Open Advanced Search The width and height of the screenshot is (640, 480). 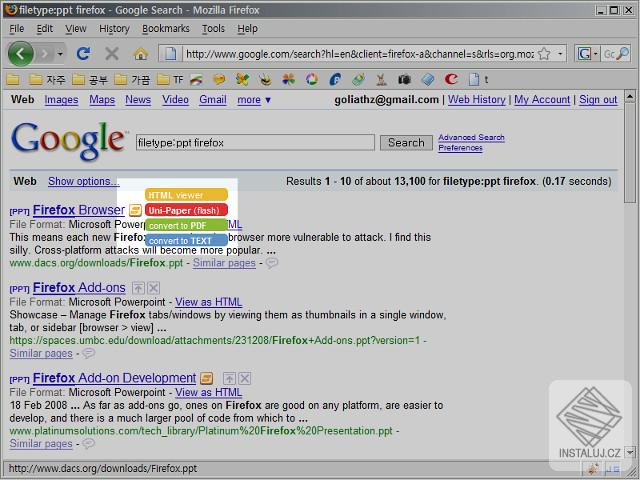[471, 138]
